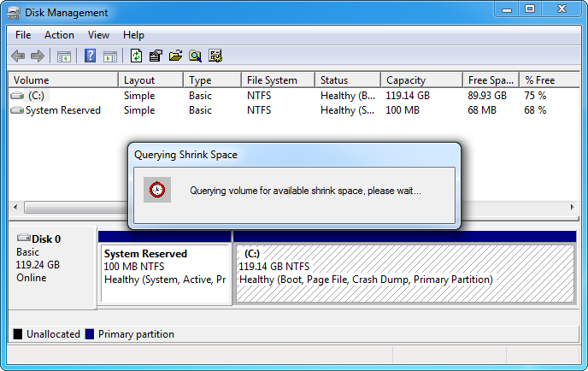
Task: Go forward with the toolbar Forward arrow
Action: coord(37,56)
